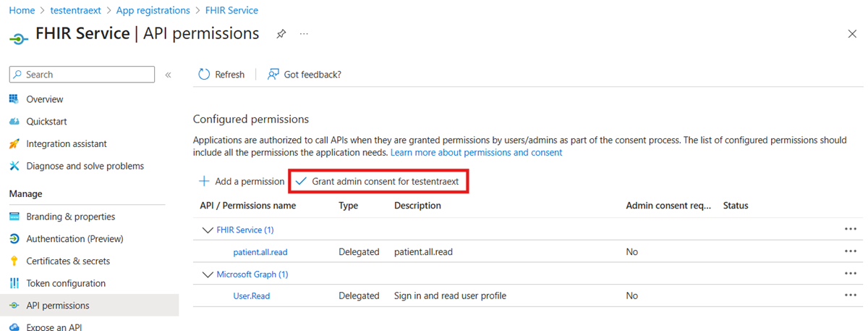868x331 pixels.
Task: Open Got feedback? icon
Action: pos(273,75)
